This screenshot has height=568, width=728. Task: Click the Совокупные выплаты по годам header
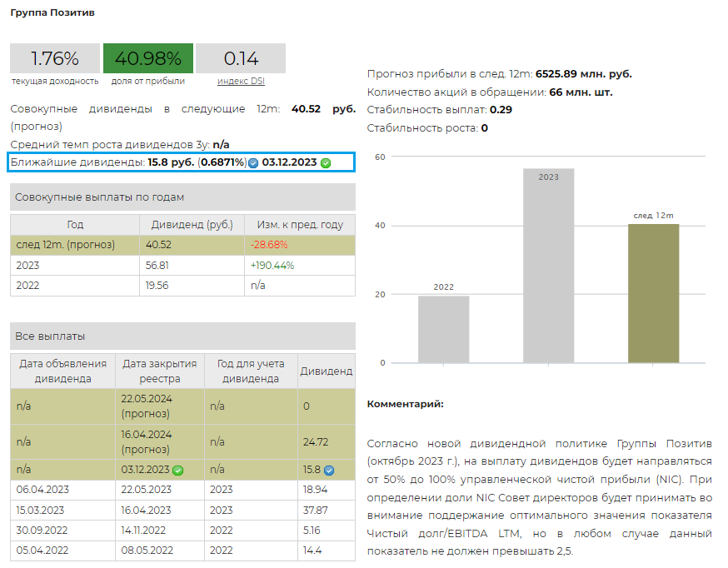point(182,197)
